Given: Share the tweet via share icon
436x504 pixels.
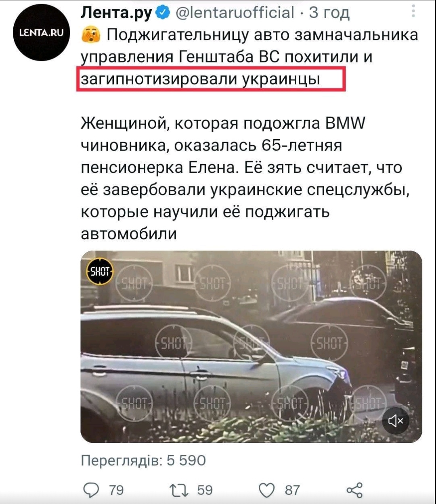Looking at the screenshot, I should 354,490.
